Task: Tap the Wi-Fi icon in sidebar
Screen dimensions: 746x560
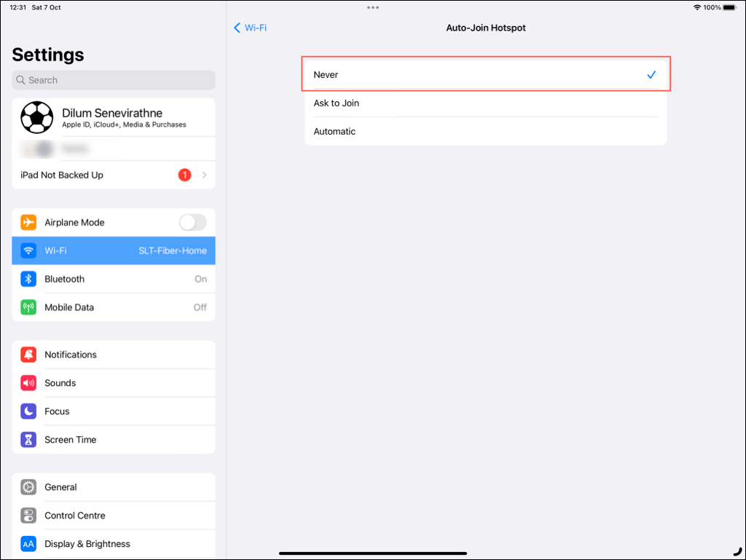Action: coord(28,251)
